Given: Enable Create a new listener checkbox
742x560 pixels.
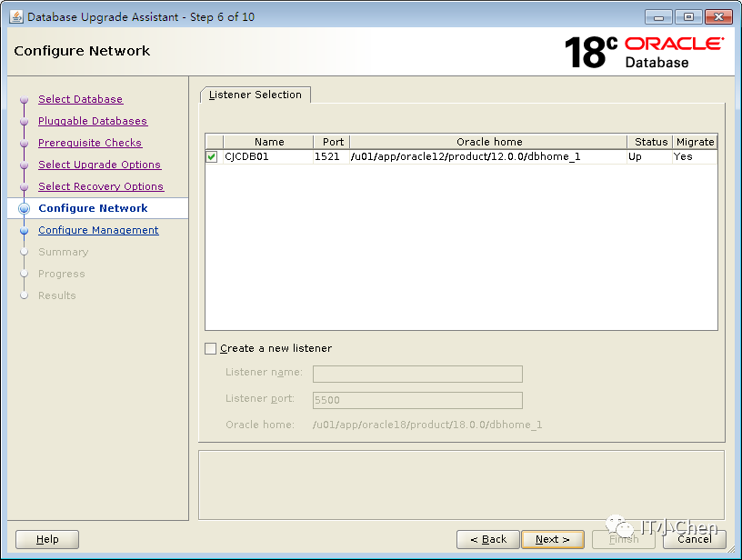Looking at the screenshot, I should click(211, 348).
